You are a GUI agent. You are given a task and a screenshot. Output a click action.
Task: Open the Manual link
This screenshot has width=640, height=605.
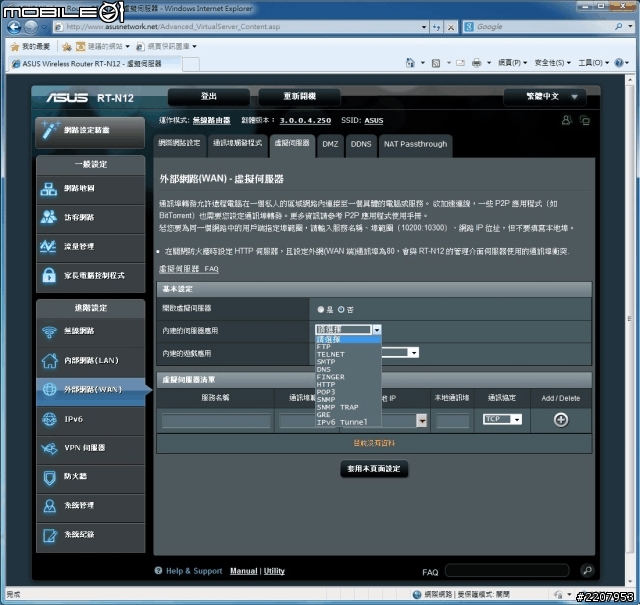(x=243, y=571)
